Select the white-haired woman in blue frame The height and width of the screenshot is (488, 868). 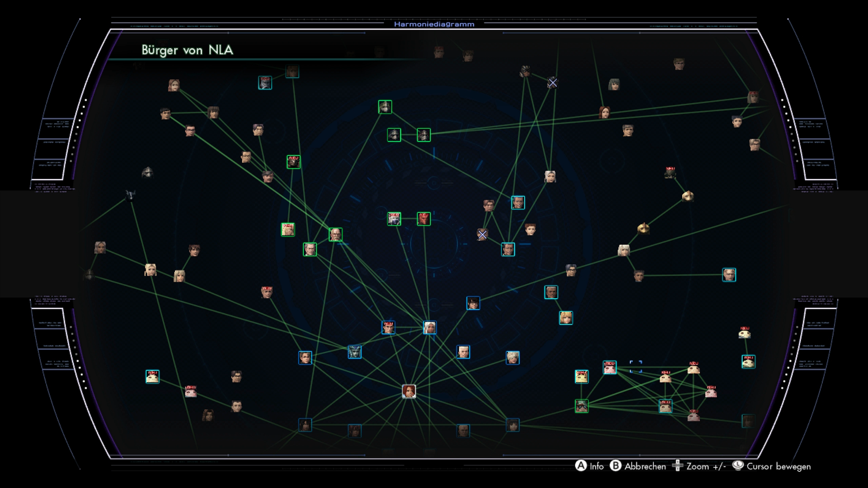point(429,327)
